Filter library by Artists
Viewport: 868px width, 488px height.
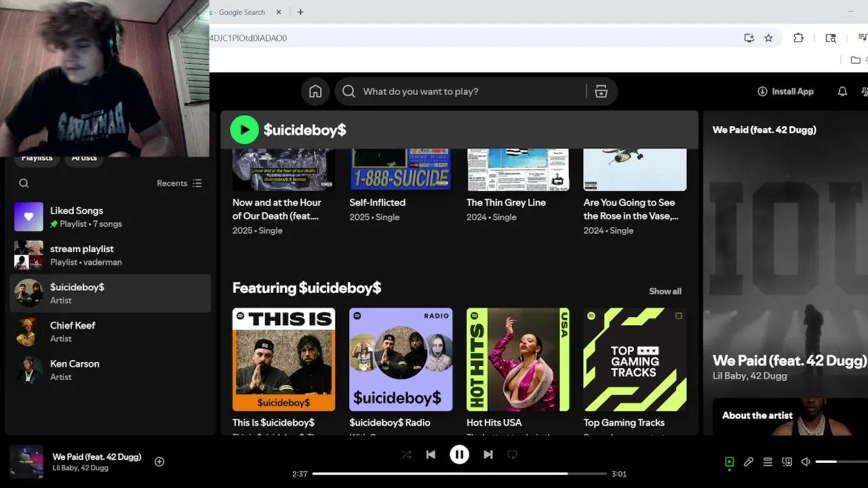pos(84,158)
